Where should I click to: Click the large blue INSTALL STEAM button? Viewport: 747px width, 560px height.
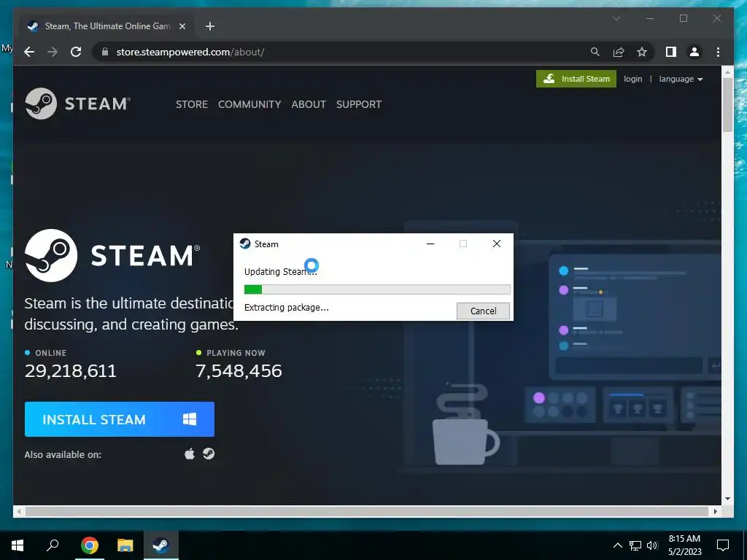tap(120, 419)
